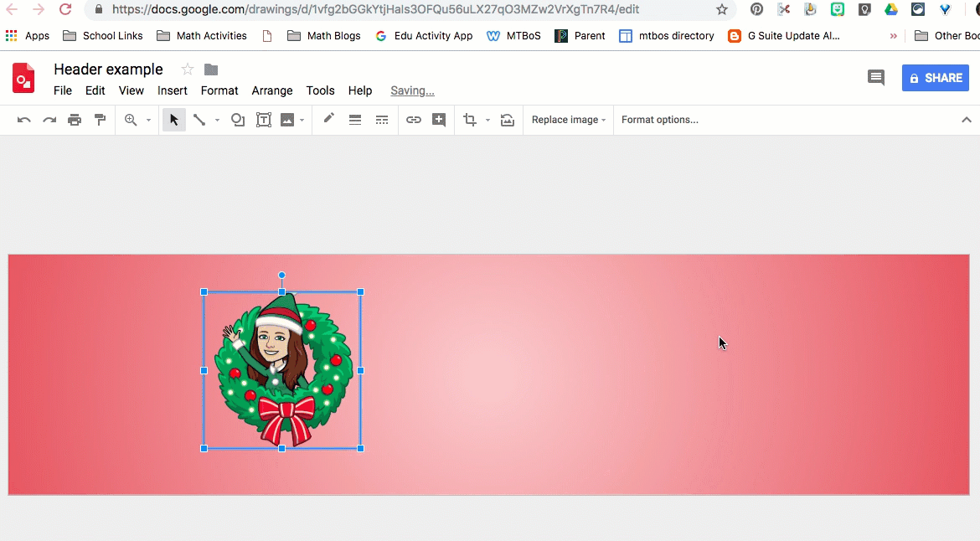Image resolution: width=980 pixels, height=541 pixels.
Task: Open the Arrange menu
Action: pyautogui.click(x=272, y=90)
